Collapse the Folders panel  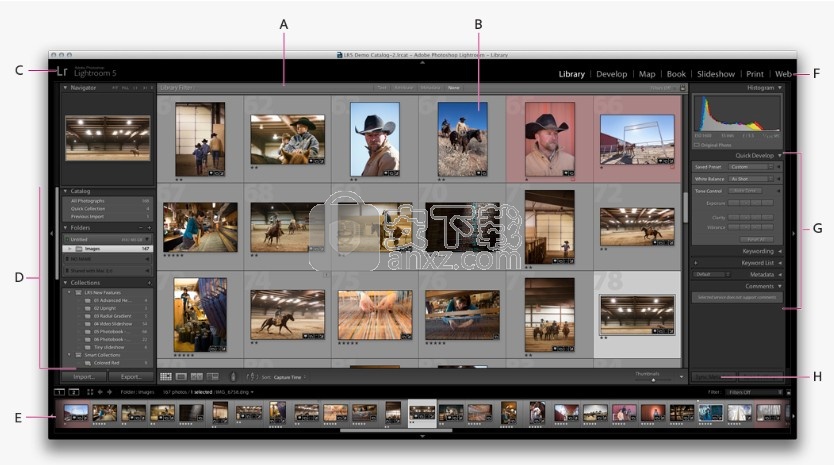click(65, 228)
